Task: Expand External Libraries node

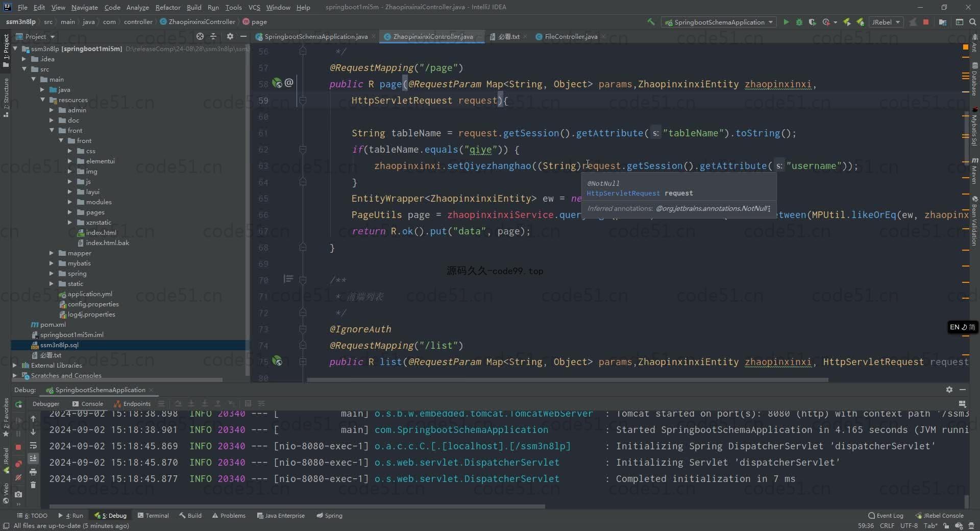Action: pyautogui.click(x=15, y=365)
